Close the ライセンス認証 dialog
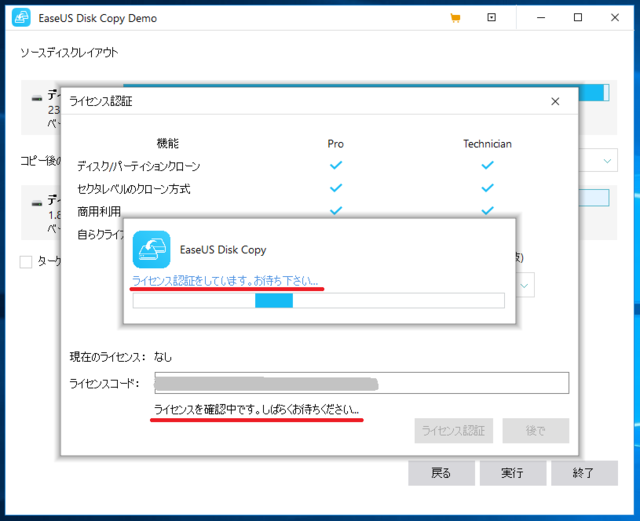Image resolution: width=640 pixels, height=521 pixels. coord(555,101)
